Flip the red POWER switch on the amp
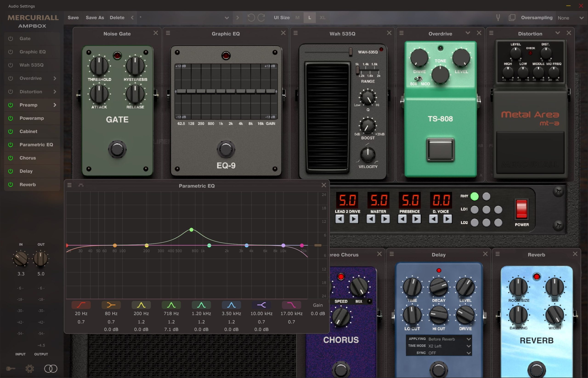The height and width of the screenshot is (378, 588). pyautogui.click(x=521, y=209)
